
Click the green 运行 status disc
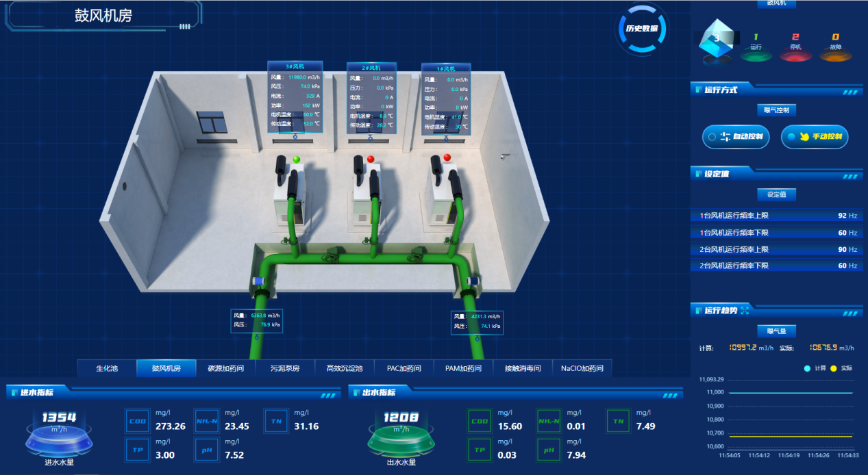(x=756, y=55)
